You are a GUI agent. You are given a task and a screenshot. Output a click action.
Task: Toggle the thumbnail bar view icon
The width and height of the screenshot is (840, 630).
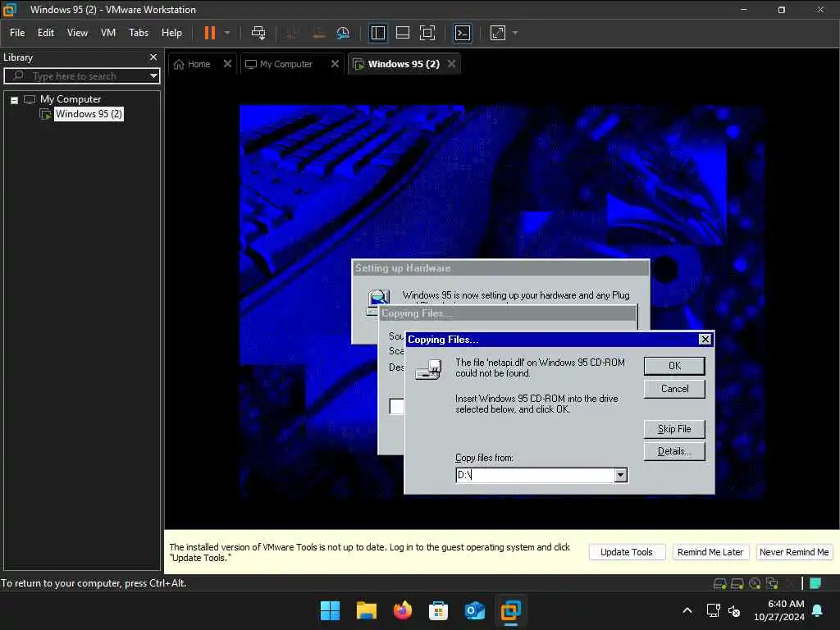click(x=402, y=33)
